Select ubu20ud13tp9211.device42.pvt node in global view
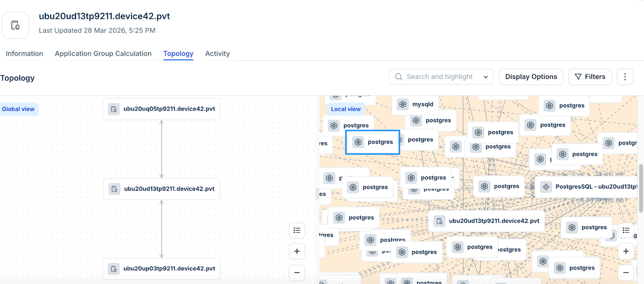This screenshot has height=284, width=644. pyautogui.click(x=161, y=189)
